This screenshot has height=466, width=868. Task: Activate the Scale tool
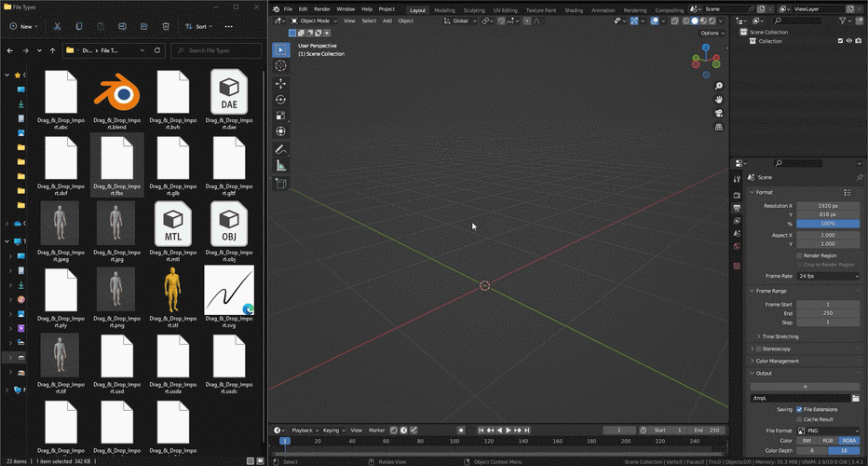pyautogui.click(x=280, y=116)
